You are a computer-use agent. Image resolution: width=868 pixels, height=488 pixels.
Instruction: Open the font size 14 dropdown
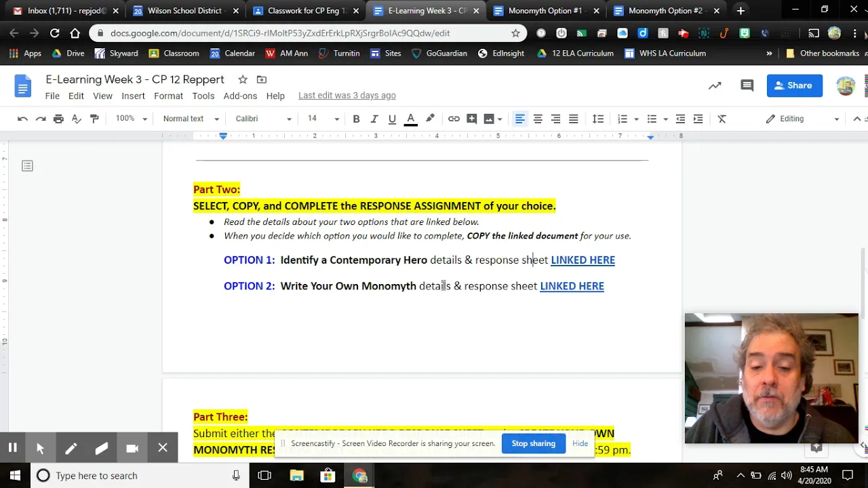[323, 119]
